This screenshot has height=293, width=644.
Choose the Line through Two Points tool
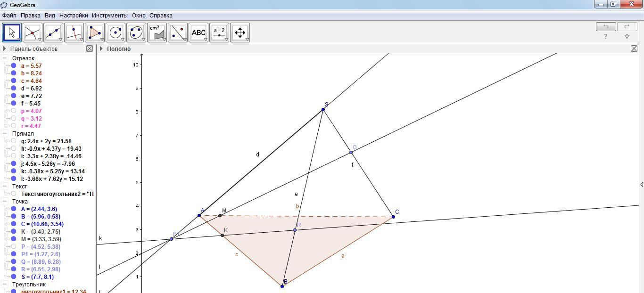click(53, 33)
